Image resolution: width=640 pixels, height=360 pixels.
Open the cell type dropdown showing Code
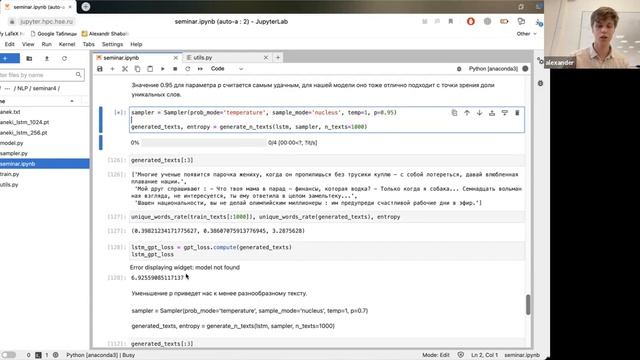click(227, 69)
